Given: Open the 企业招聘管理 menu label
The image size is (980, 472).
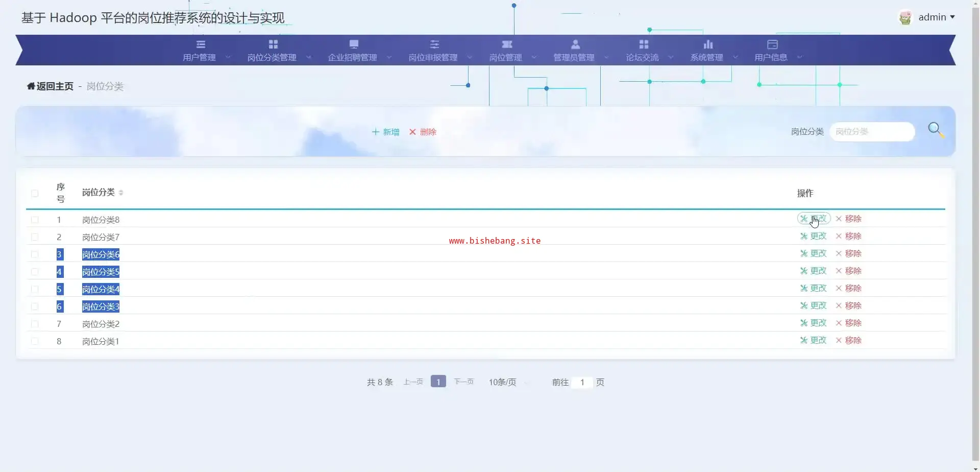Looking at the screenshot, I should pyautogui.click(x=353, y=58).
